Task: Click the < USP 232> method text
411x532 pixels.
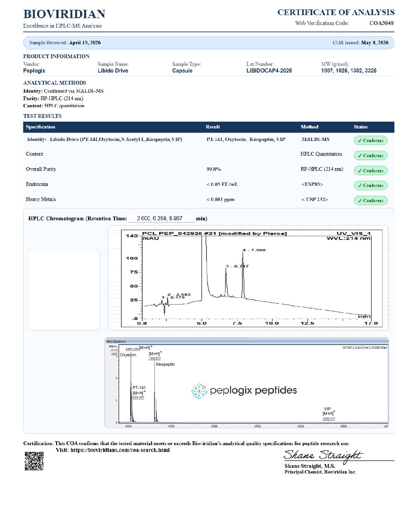Action: point(315,199)
